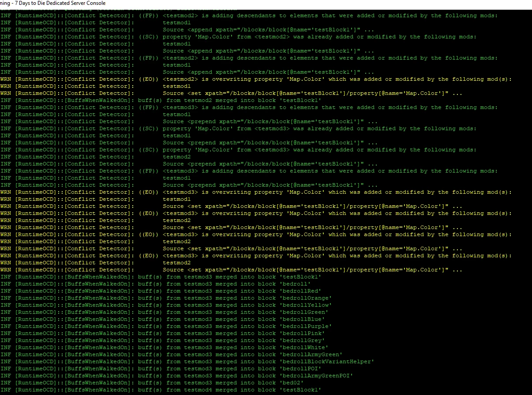Viewport: 532px width, 395px height.
Task: Click the (EO) warning where <testmod2> is overwriting
Action: coord(256,79)
